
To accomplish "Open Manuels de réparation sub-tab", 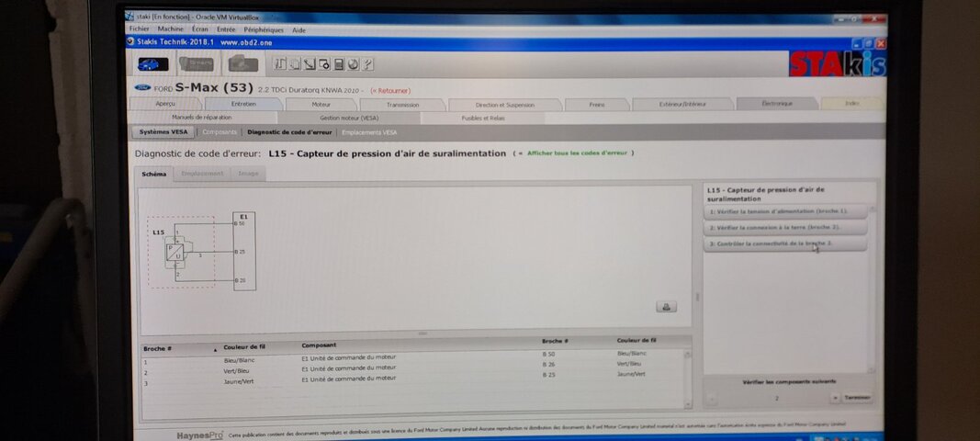I will coord(201,117).
